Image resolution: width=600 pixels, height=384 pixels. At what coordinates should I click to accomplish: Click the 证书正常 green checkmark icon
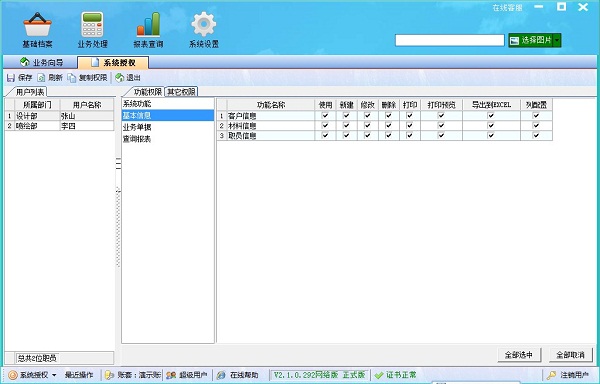(x=379, y=375)
